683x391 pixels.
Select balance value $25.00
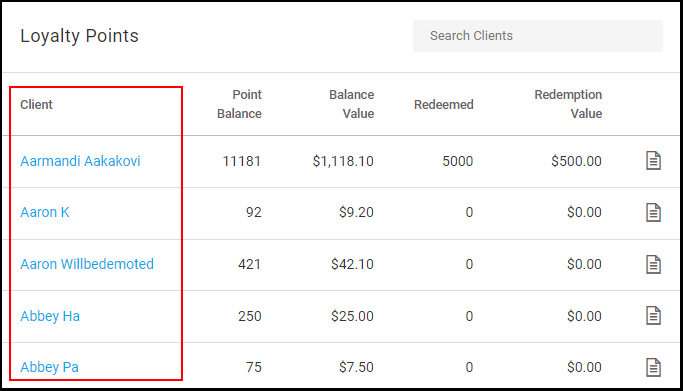pyautogui.click(x=352, y=316)
